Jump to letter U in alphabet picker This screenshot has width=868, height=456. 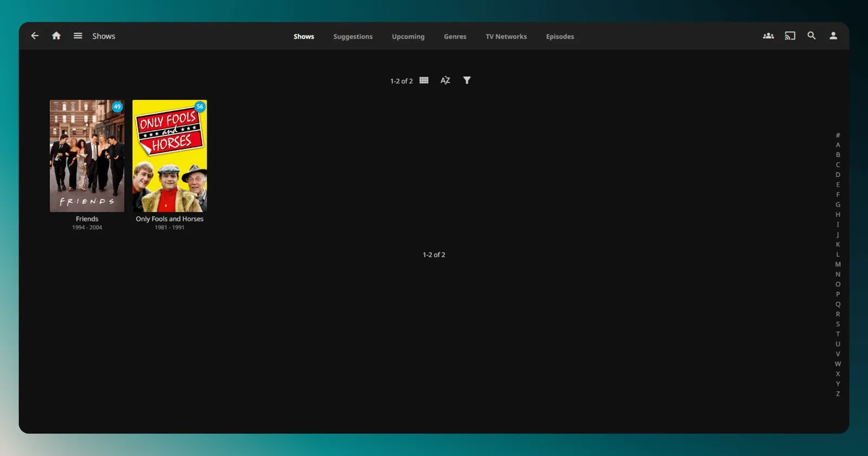[838, 344]
